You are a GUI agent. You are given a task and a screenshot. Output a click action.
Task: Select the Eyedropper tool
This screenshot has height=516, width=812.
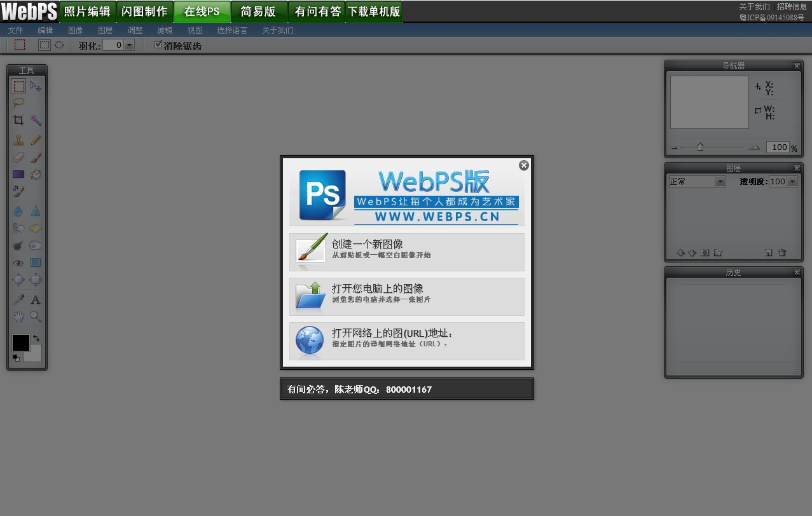(19, 299)
